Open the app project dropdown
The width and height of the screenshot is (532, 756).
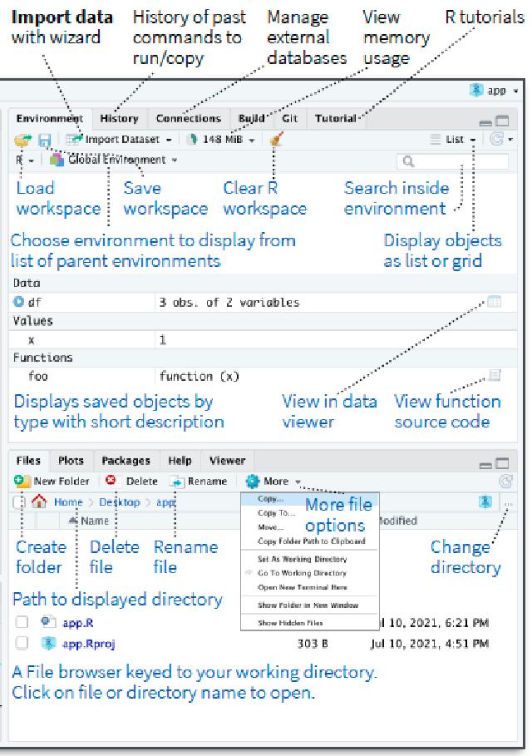point(515,91)
